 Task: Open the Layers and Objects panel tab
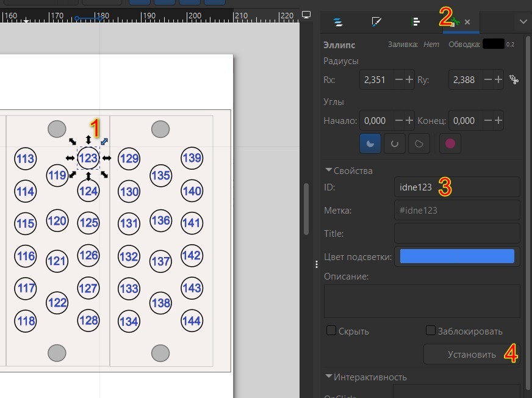[x=338, y=22]
